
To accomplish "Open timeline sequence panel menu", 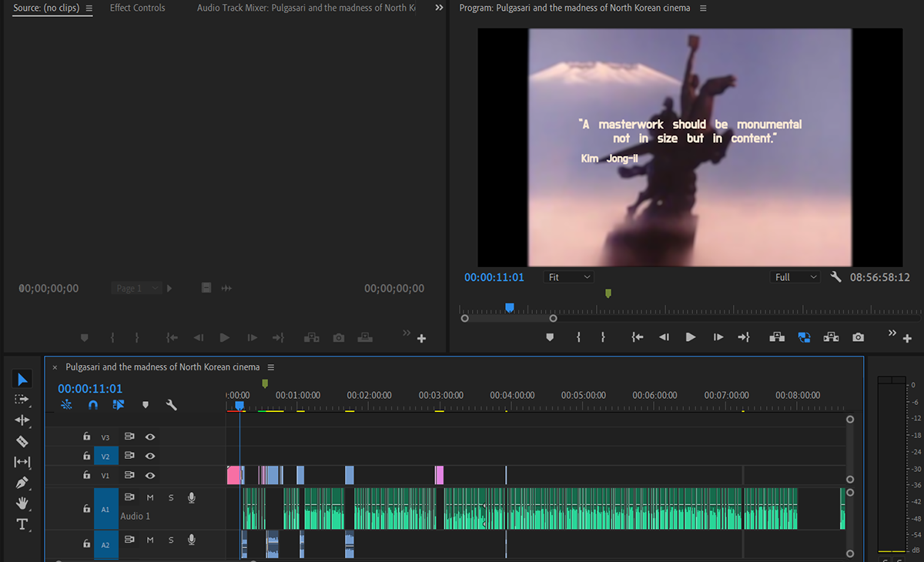I will point(270,367).
